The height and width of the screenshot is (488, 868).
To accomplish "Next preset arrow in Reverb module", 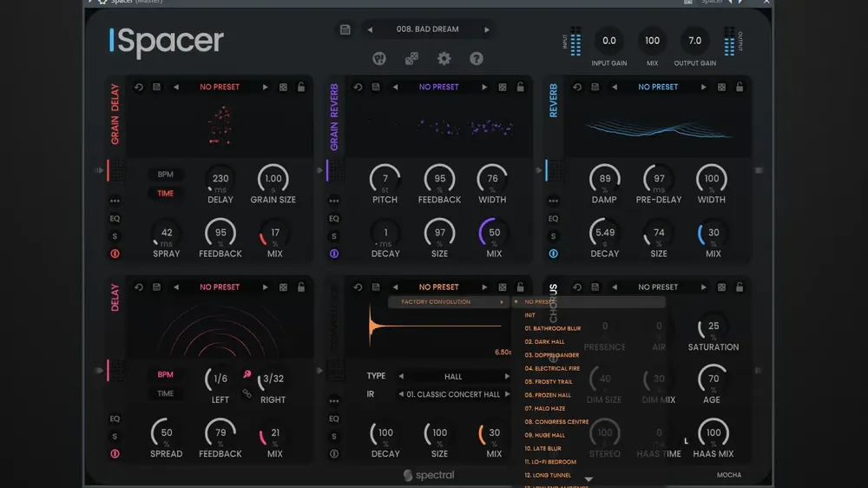I will [x=704, y=87].
